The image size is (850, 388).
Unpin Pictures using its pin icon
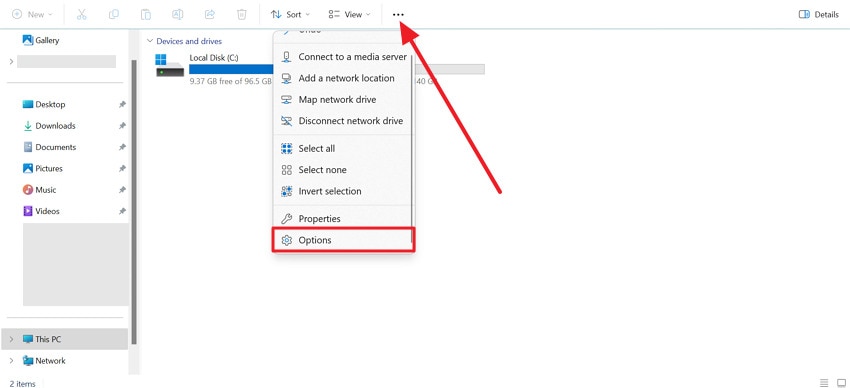point(123,169)
